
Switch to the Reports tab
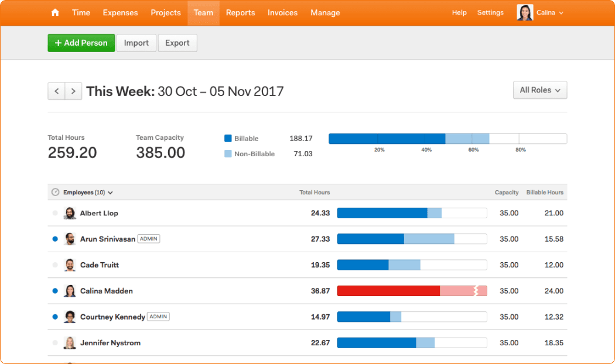click(240, 13)
